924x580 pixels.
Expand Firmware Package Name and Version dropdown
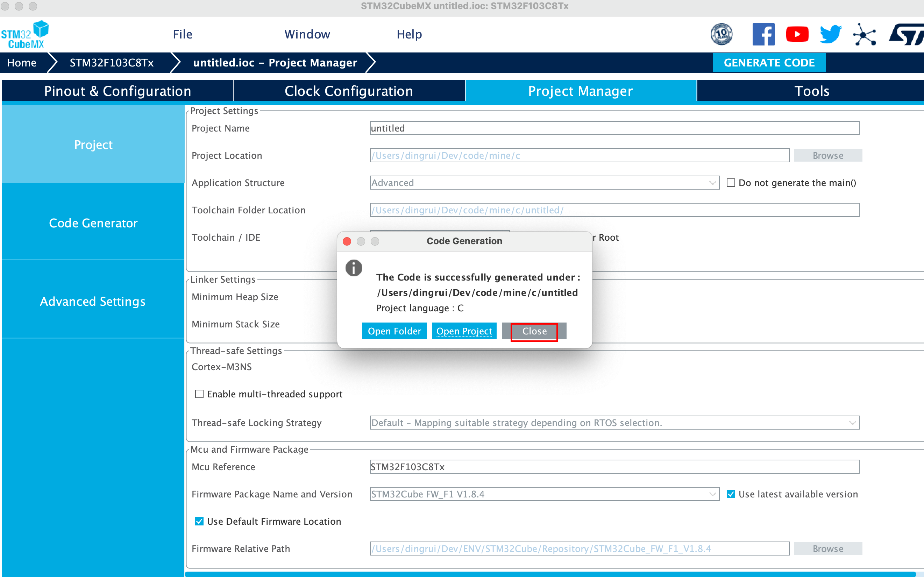(x=712, y=494)
